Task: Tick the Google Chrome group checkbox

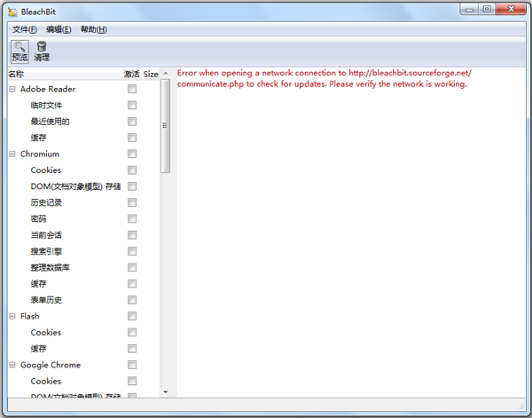Action: (x=132, y=365)
